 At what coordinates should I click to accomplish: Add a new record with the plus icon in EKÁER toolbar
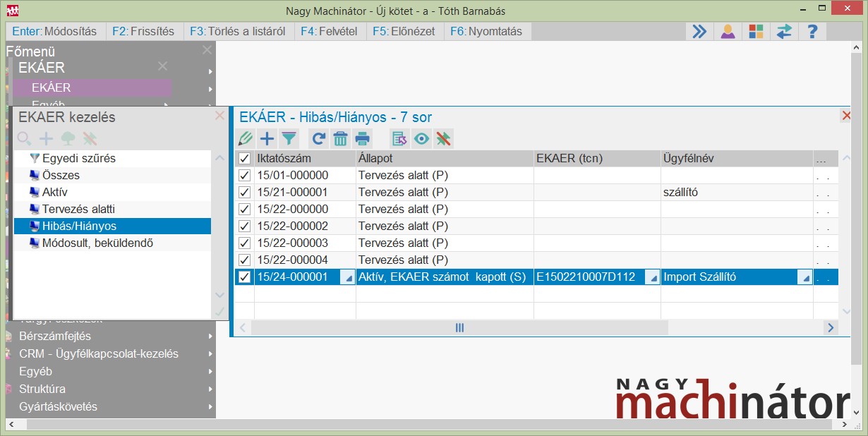267,138
